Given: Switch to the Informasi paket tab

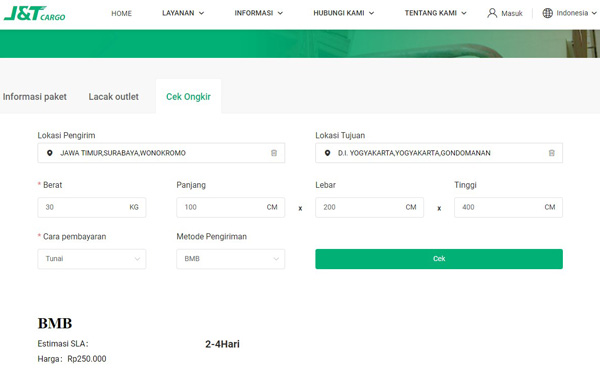Looking at the screenshot, I should tap(35, 96).
